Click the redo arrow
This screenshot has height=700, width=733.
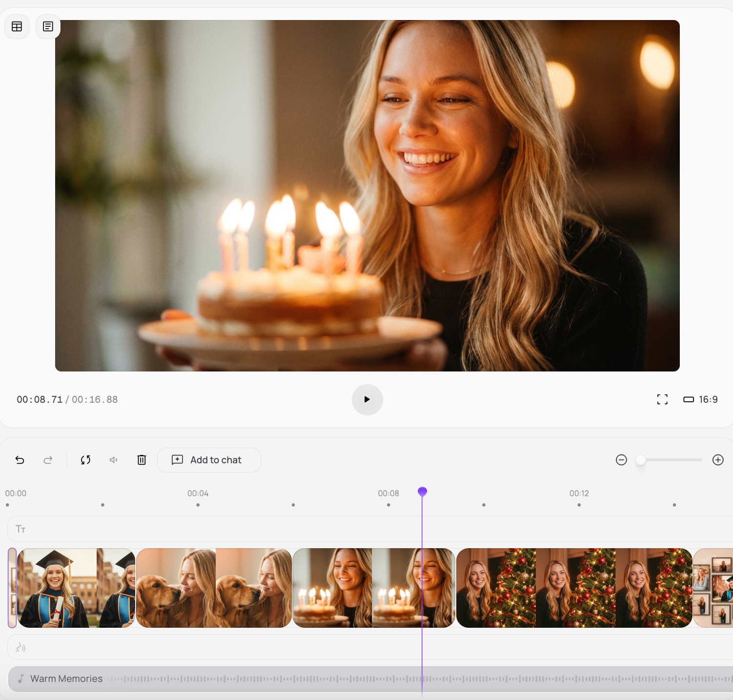coord(48,460)
